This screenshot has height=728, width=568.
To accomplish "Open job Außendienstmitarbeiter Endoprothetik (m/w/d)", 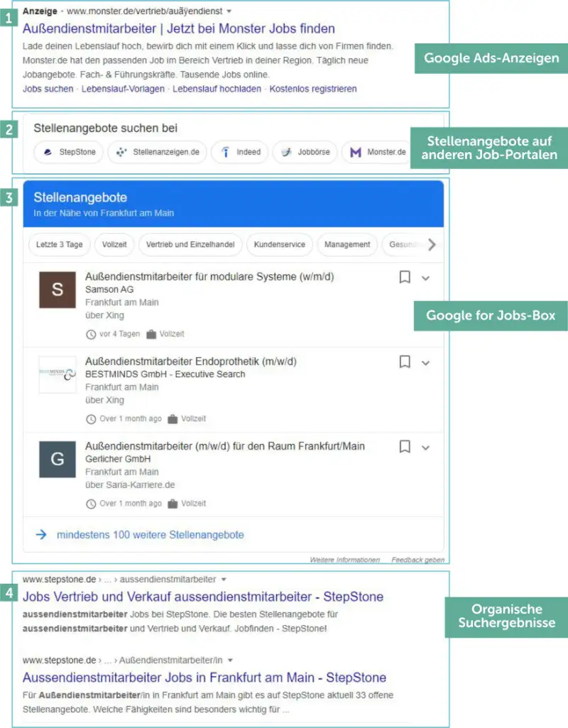I will pos(191,362).
